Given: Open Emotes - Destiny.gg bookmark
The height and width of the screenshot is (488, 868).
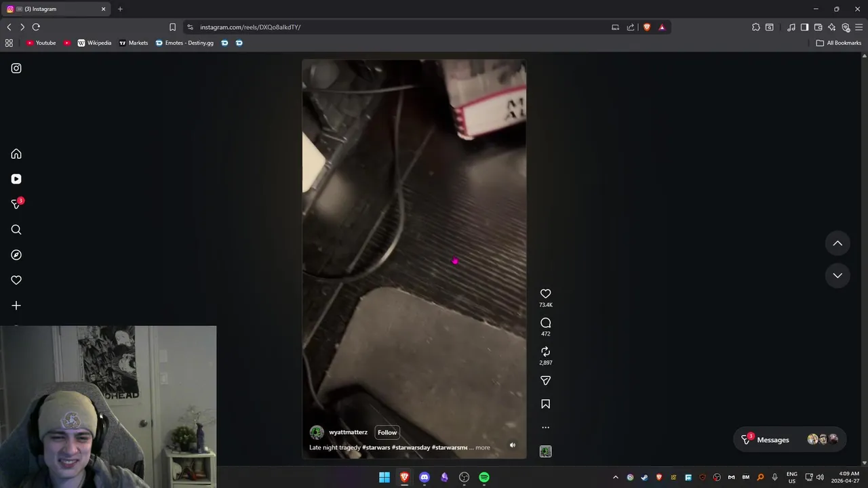Looking at the screenshot, I should [x=184, y=43].
